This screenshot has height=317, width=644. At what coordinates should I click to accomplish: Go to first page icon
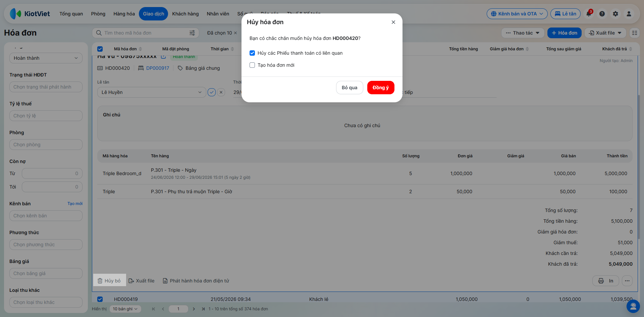[154, 309]
